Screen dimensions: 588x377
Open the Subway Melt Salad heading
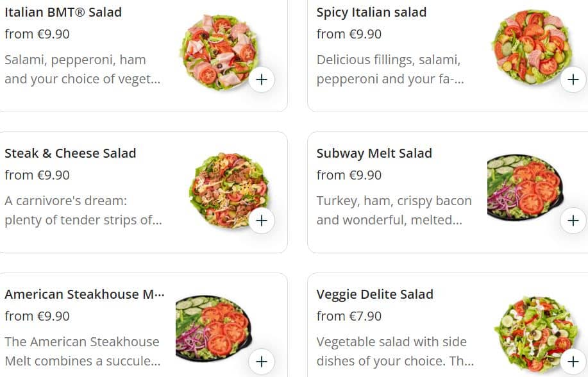point(374,153)
